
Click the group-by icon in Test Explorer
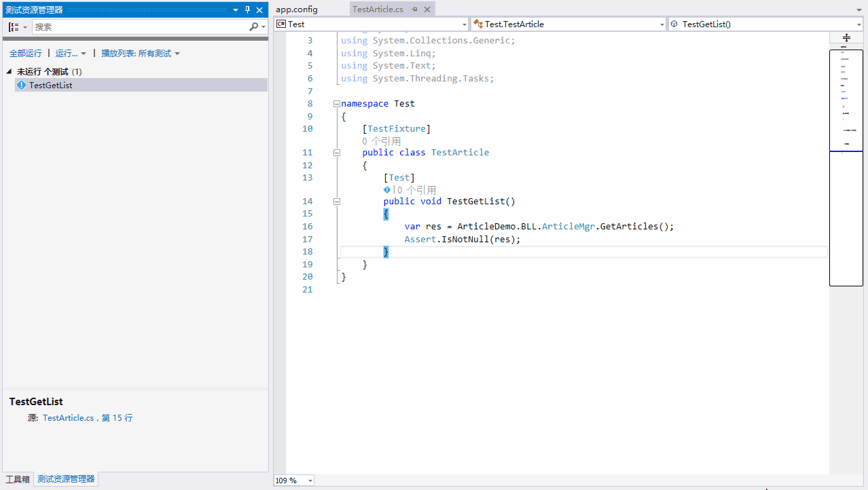14,27
